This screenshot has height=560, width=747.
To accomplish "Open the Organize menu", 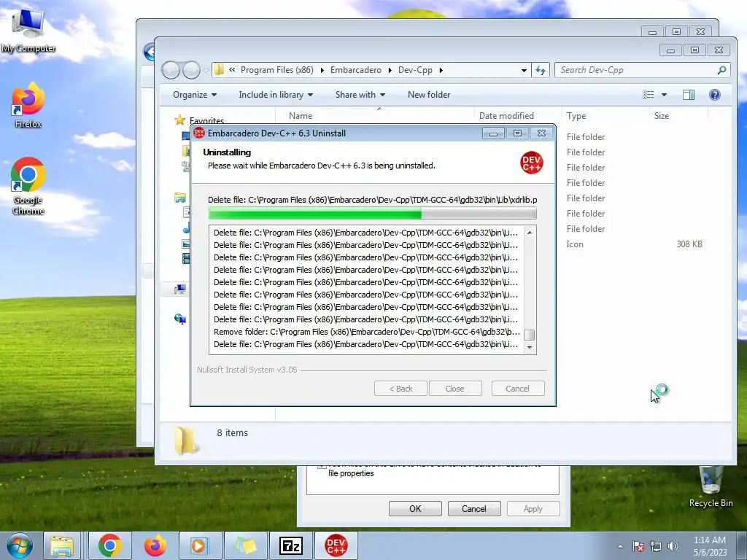I will pyautogui.click(x=195, y=95).
